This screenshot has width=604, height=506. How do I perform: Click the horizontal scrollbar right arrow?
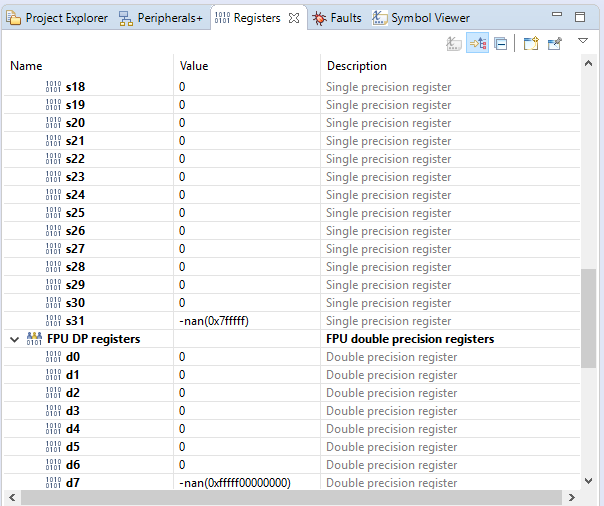pyautogui.click(x=572, y=498)
